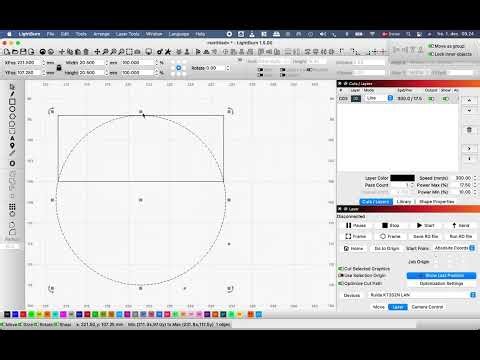Select the Ellipse drawing tool
480x360 pixels.
click(x=12, y=109)
